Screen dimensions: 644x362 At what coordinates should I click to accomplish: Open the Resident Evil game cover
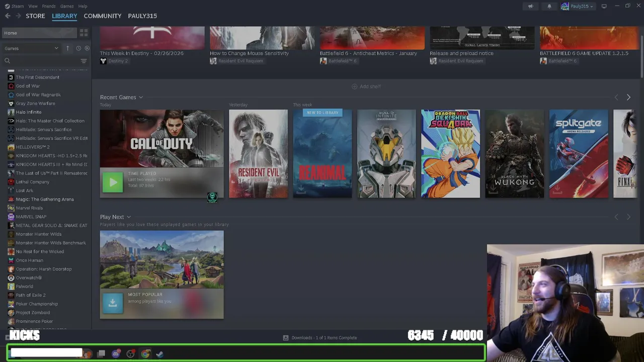258,154
